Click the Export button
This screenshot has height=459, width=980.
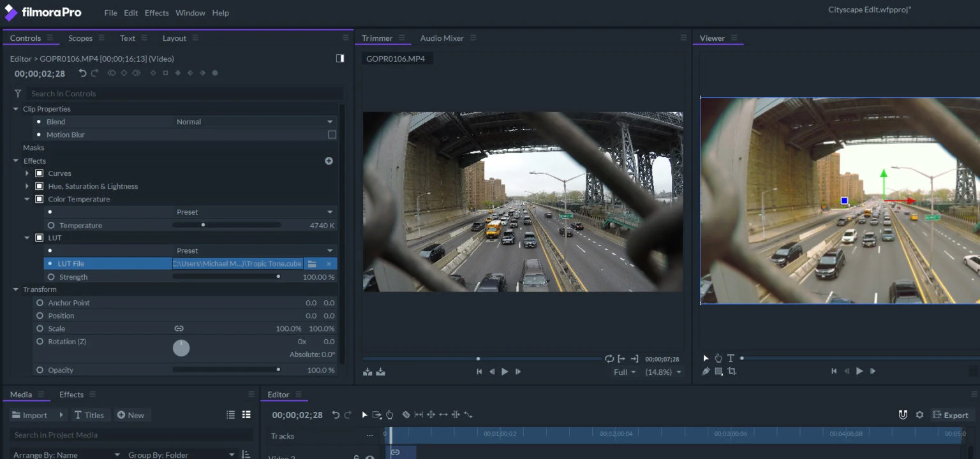(951, 415)
